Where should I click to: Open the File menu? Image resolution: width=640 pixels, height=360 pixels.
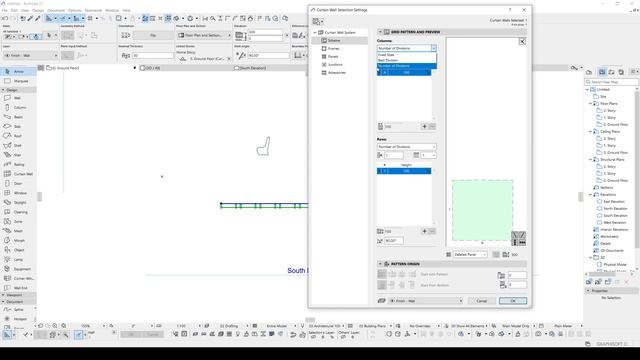4,10
